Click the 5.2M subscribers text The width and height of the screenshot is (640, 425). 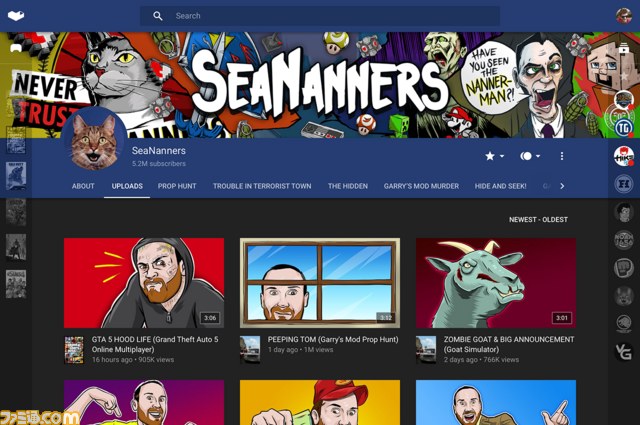pyautogui.click(x=158, y=164)
